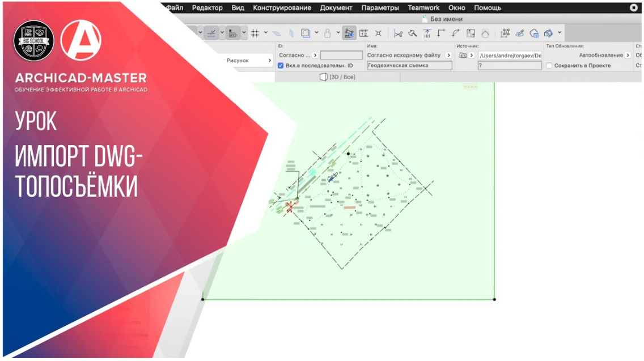The height and width of the screenshot is (361, 644).
Task: Click the adjust elements icon
Action: click(x=427, y=33)
